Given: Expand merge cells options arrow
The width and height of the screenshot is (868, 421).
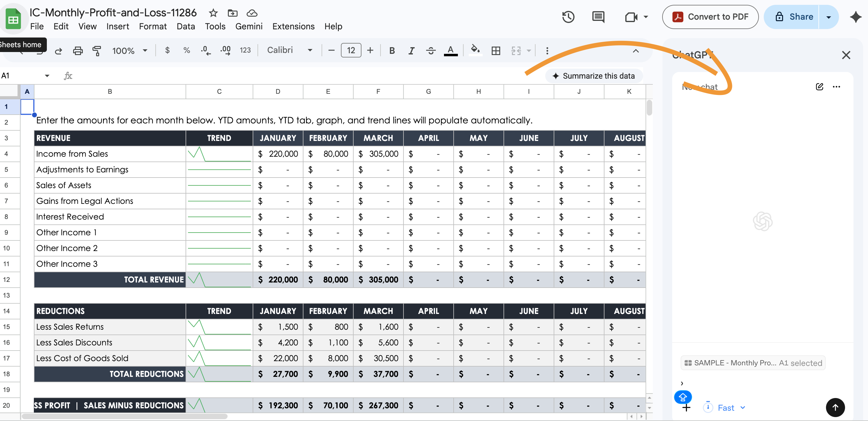Looking at the screenshot, I should (529, 51).
